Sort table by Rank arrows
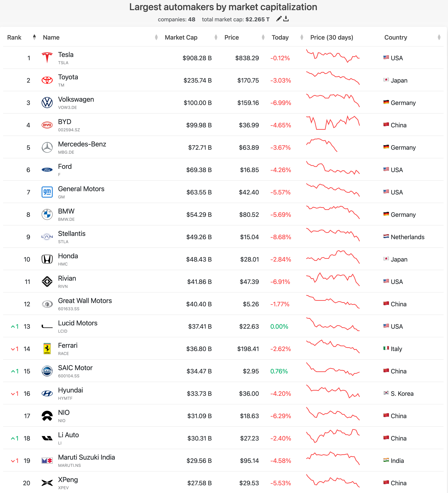This screenshot has width=448, height=493. point(34,37)
